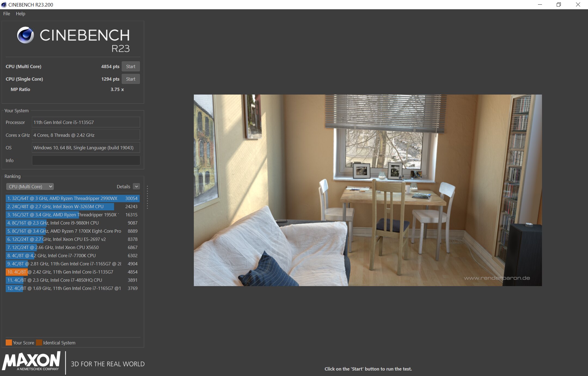Expand the ranking Details arrow
The image size is (588, 376).
137,186
